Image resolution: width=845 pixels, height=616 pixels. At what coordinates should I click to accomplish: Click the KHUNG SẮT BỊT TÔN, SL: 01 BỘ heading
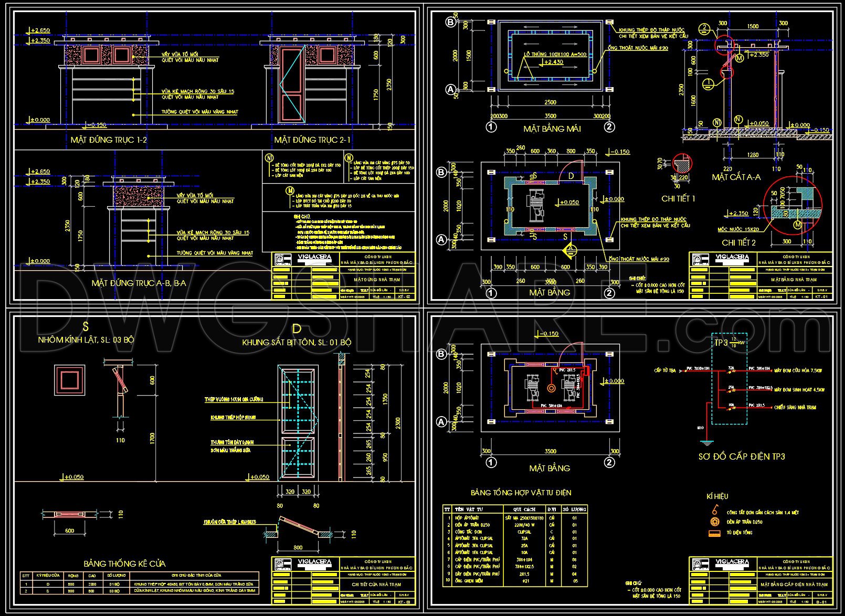pyautogui.click(x=297, y=343)
